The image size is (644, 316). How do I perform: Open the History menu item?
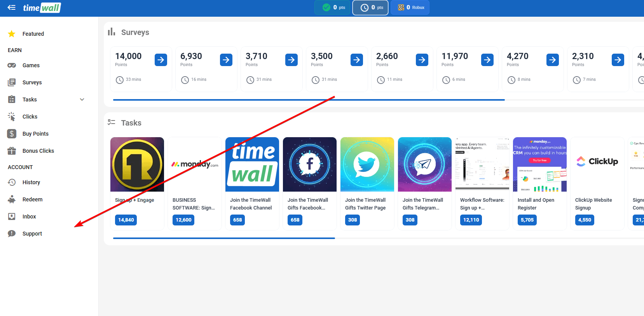[x=31, y=182]
